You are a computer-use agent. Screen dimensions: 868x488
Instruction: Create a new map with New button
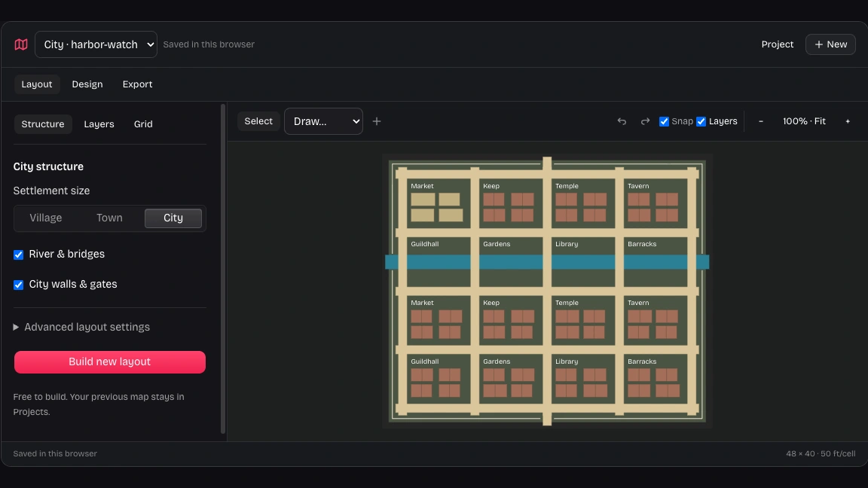click(x=830, y=44)
